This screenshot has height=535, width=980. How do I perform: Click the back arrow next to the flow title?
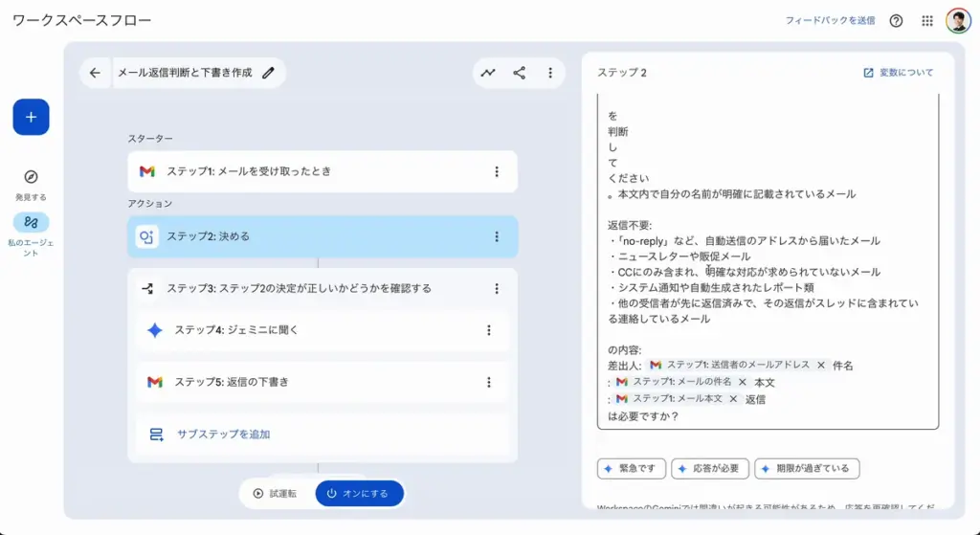tap(95, 73)
